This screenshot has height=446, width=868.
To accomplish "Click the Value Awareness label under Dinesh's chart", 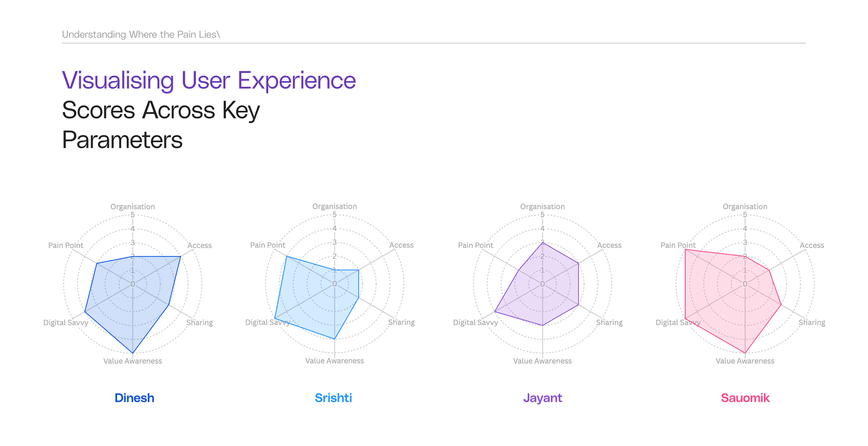I will click(133, 361).
